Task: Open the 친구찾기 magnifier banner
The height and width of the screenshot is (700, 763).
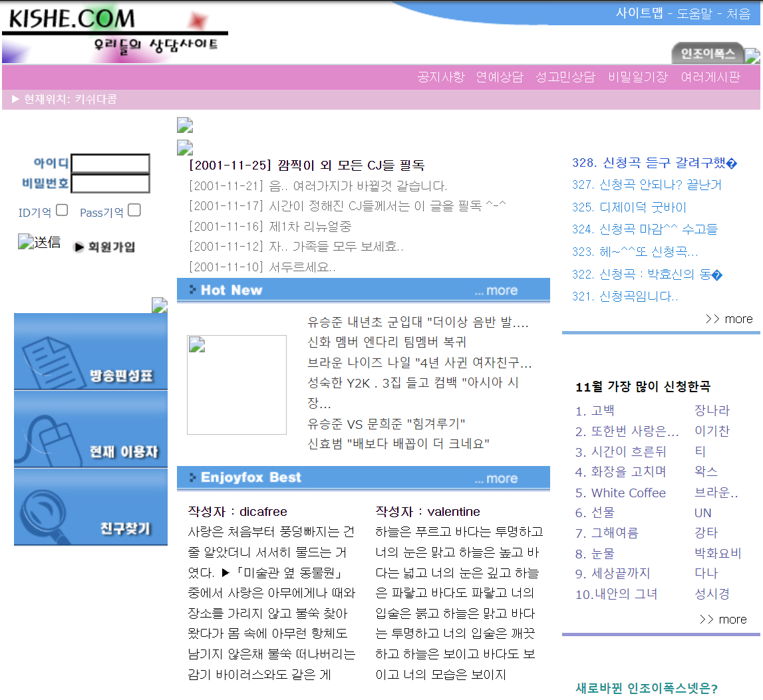Action: [x=90, y=507]
